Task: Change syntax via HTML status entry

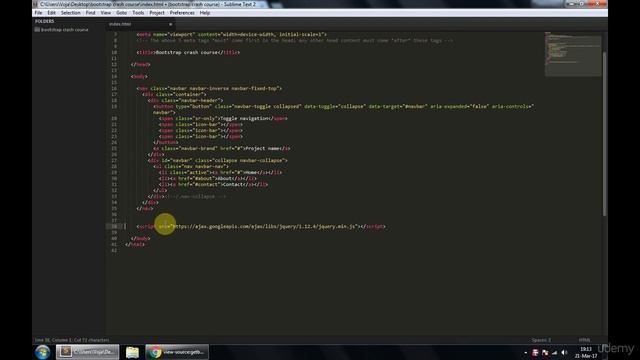Action: click(584, 340)
